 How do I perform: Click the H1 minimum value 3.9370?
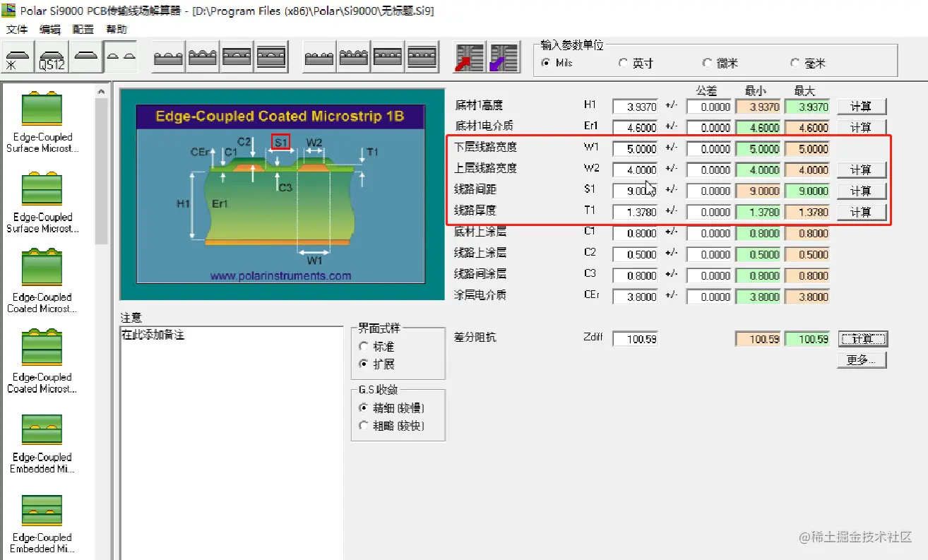[x=758, y=107]
